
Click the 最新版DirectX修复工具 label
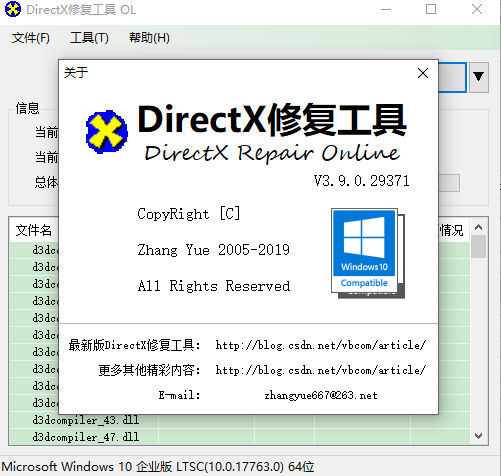pyautogui.click(x=134, y=345)
